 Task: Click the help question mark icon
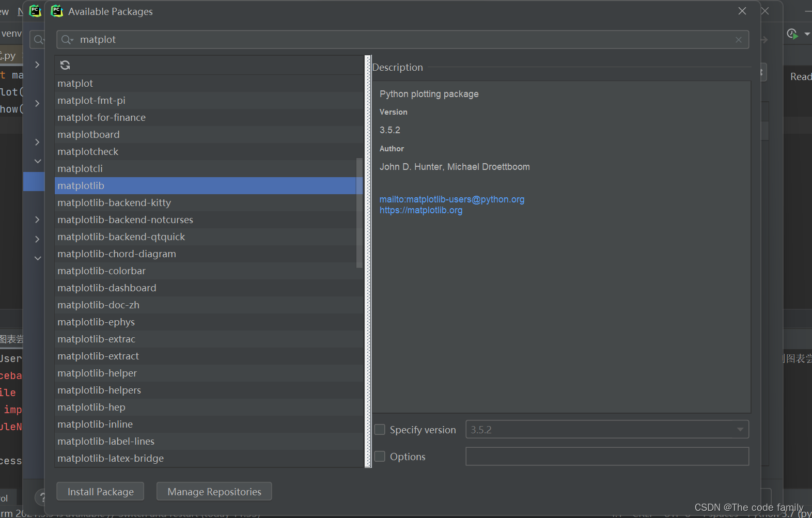click(x=42, y=497)
